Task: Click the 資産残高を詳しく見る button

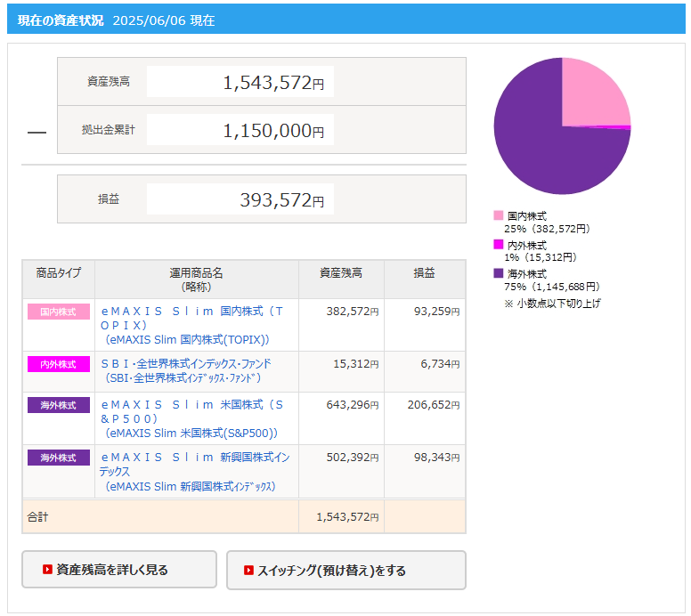Action: click(119, 570)
